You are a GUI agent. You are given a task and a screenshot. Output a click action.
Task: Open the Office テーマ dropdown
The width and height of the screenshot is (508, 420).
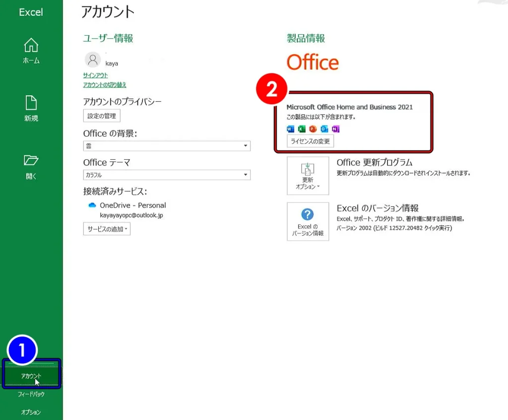click(x=167, y=175)
